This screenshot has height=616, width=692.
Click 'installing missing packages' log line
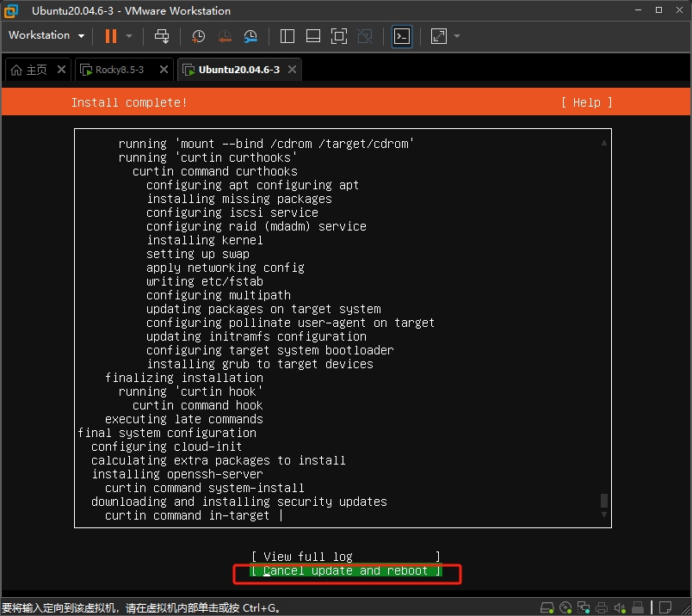click(239, 199)
